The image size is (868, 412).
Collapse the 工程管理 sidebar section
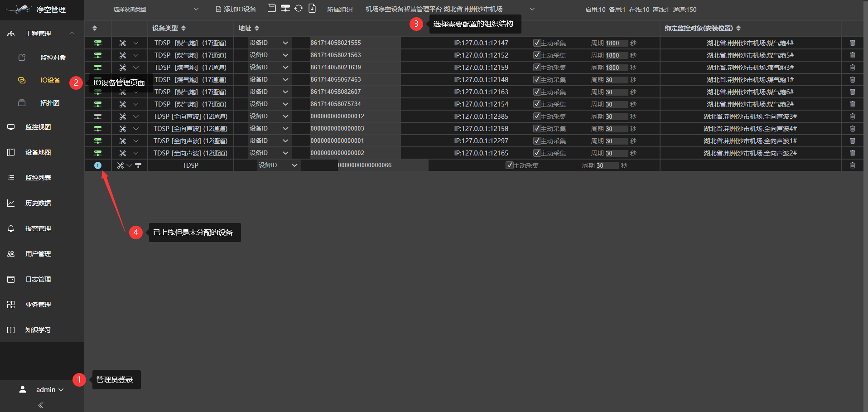tap(72, 33)
